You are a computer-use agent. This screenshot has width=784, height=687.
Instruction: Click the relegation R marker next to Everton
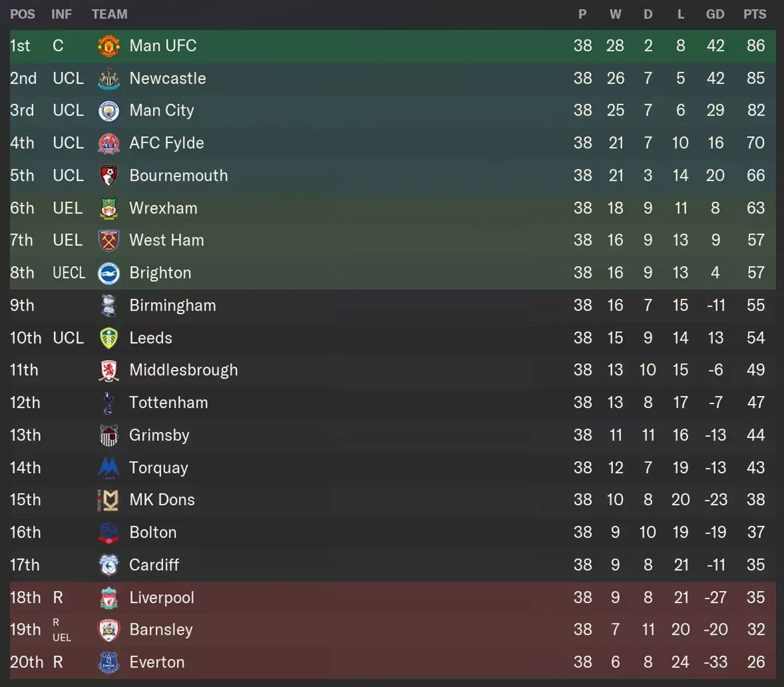pyautogui.click(x=58, y=662)
